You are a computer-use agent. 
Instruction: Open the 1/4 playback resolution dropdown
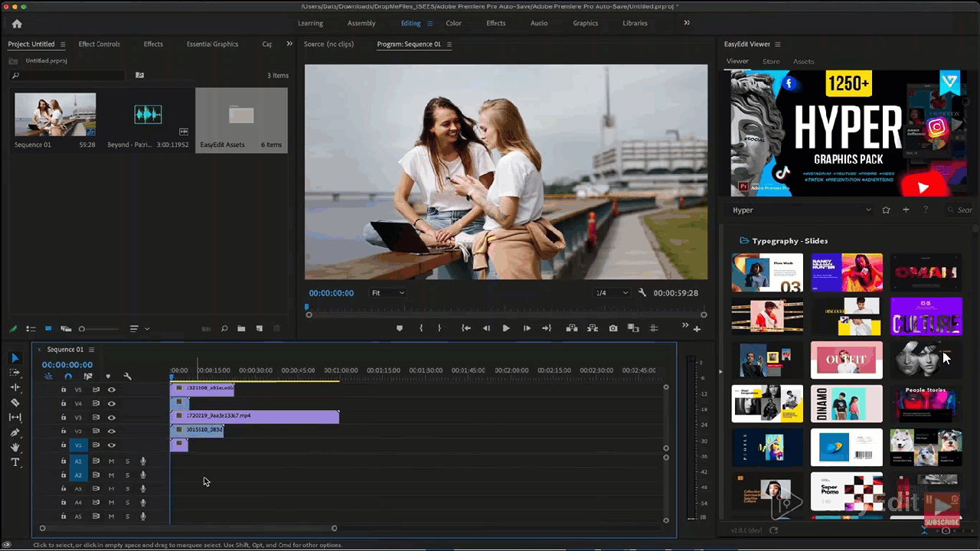(610, 292)
